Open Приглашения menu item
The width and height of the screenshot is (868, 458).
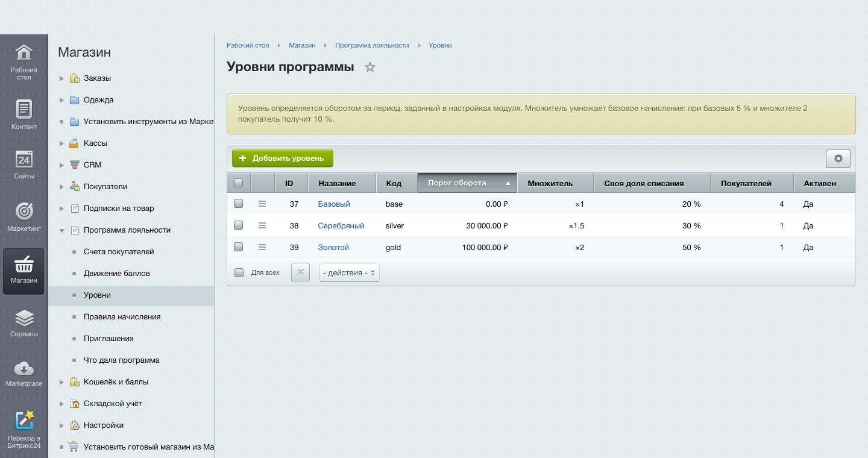coord(108,339)
